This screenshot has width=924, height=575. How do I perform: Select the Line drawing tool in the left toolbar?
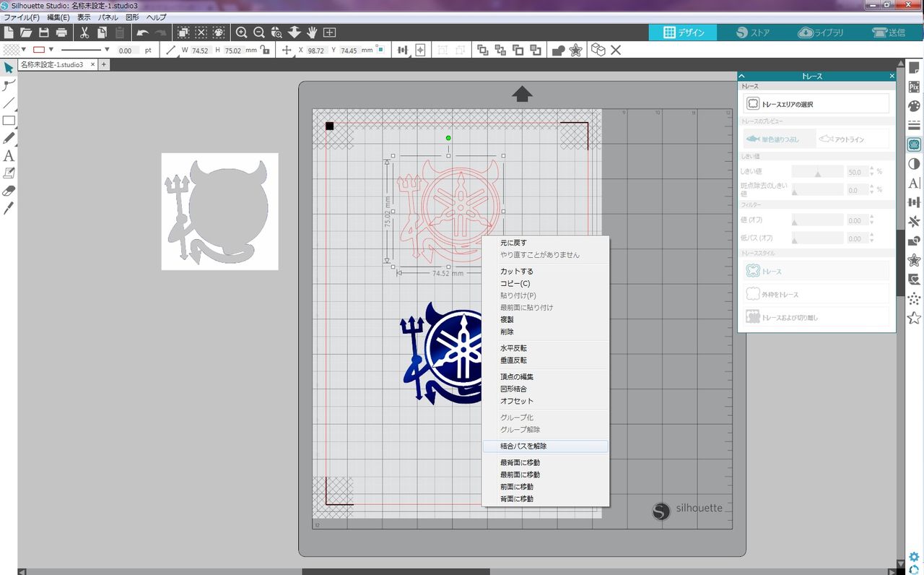coord(9,103)
